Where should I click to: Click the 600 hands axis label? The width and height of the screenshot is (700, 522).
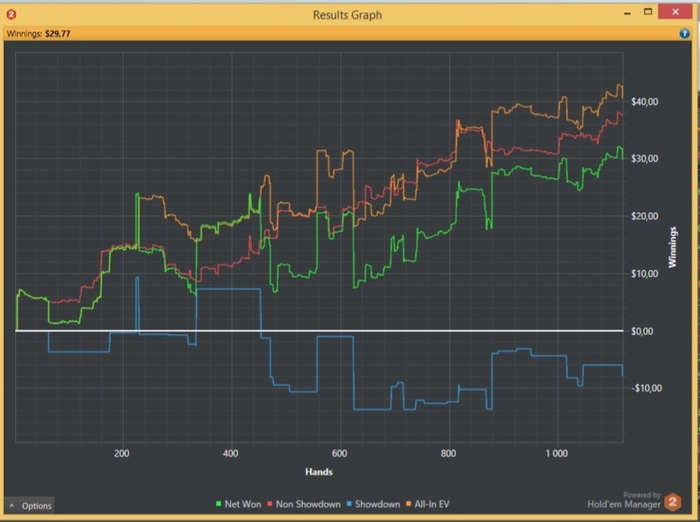[x=339, y=454]
